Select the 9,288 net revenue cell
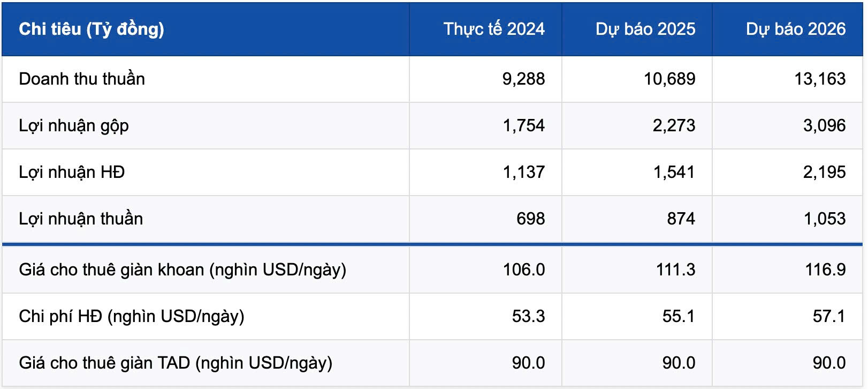This screenshot has height=389, width=868. tap(523, 79)
